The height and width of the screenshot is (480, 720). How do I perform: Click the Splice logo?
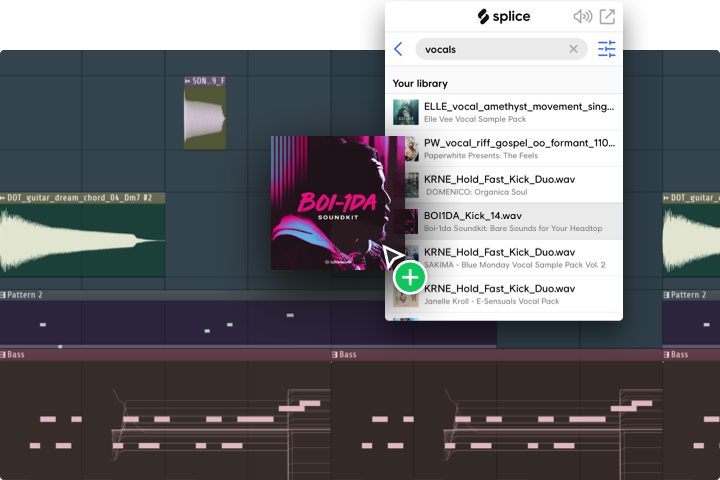pos(504,17)
